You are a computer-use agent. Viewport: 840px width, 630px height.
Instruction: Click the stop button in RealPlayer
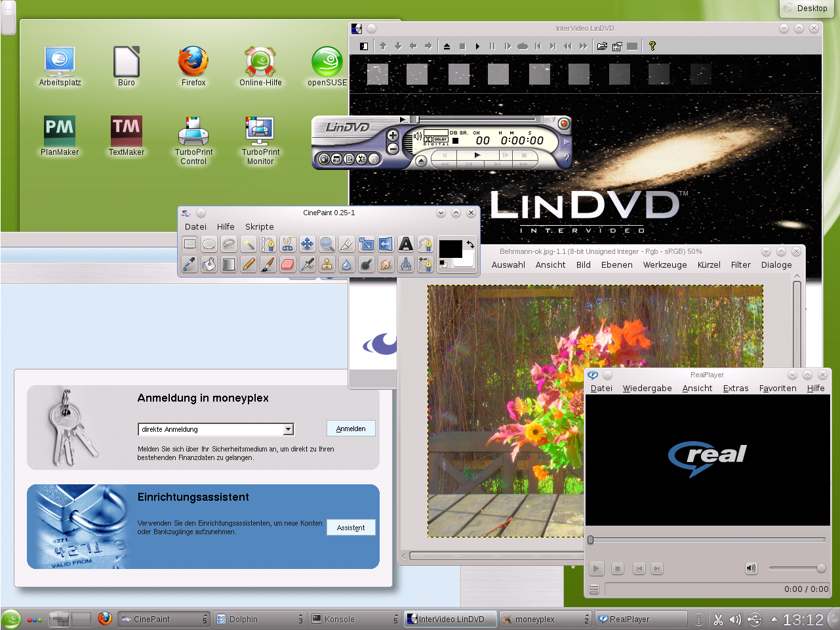pyautogui.click(x=617, y=568)
